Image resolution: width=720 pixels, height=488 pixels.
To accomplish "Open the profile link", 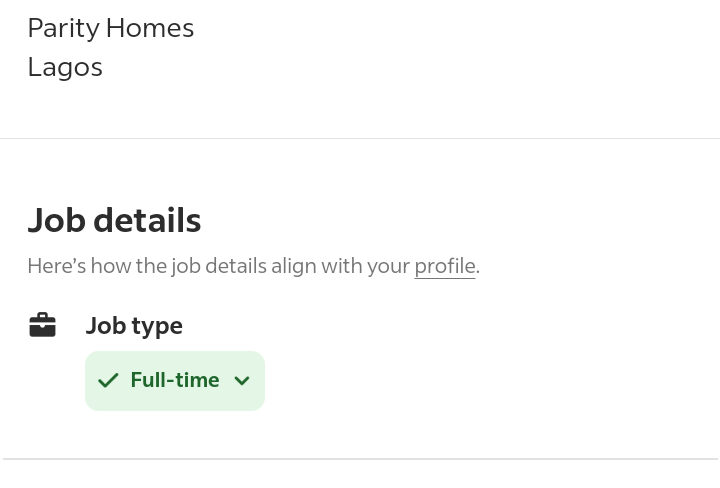I will pyautogui.click(x=444, y=266).
